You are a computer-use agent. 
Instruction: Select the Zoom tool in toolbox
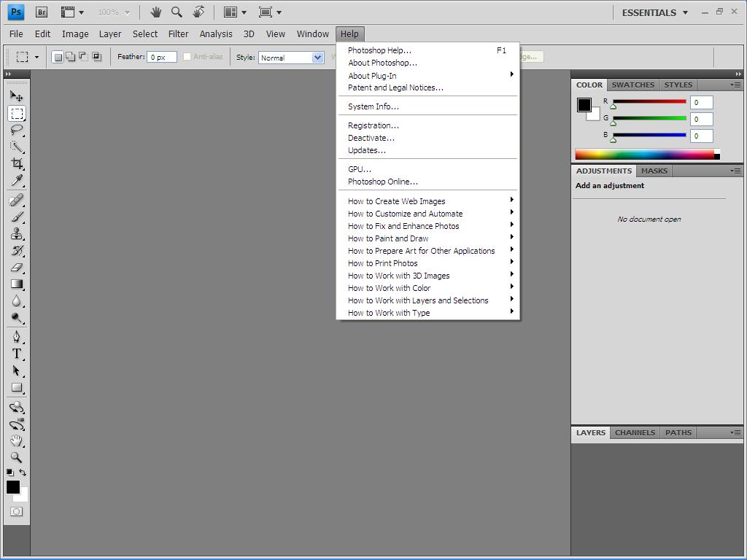17,457
